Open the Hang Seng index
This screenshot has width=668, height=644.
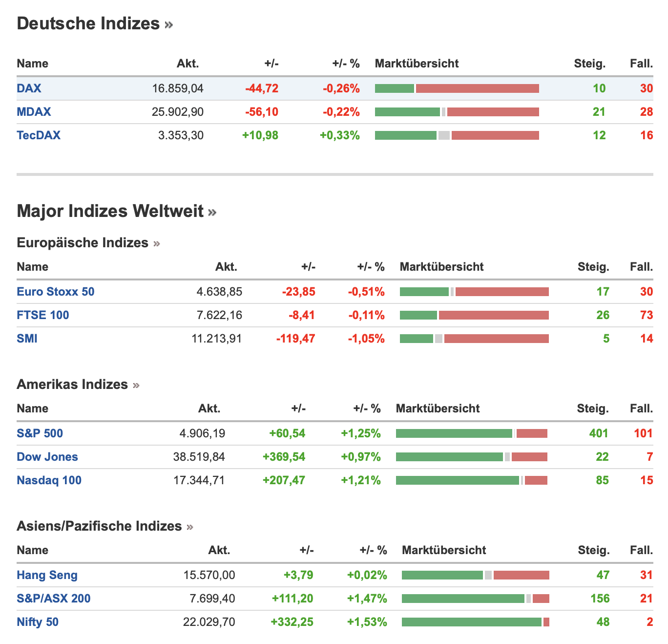[x=47, y=575]
